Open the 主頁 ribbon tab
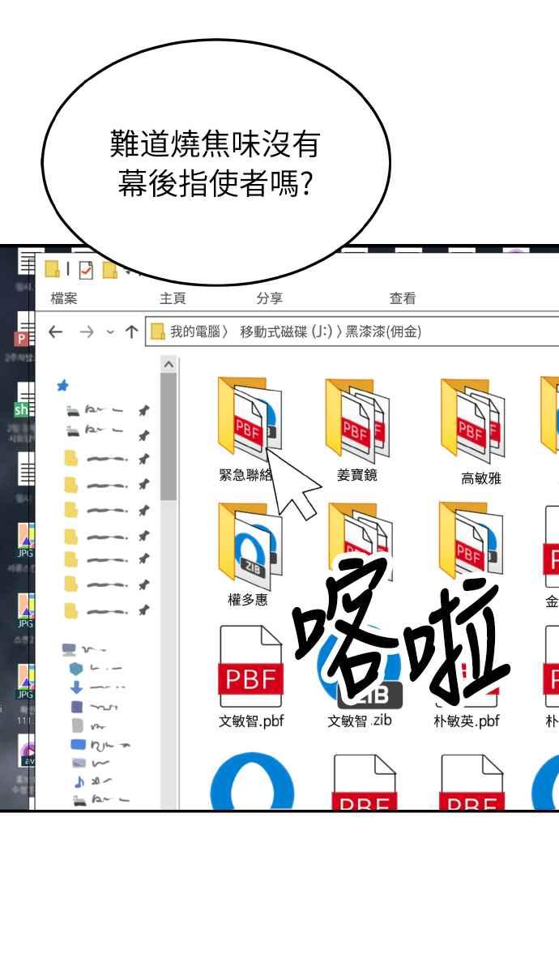Screen dimensions: 559x980 tap(173, 298)
